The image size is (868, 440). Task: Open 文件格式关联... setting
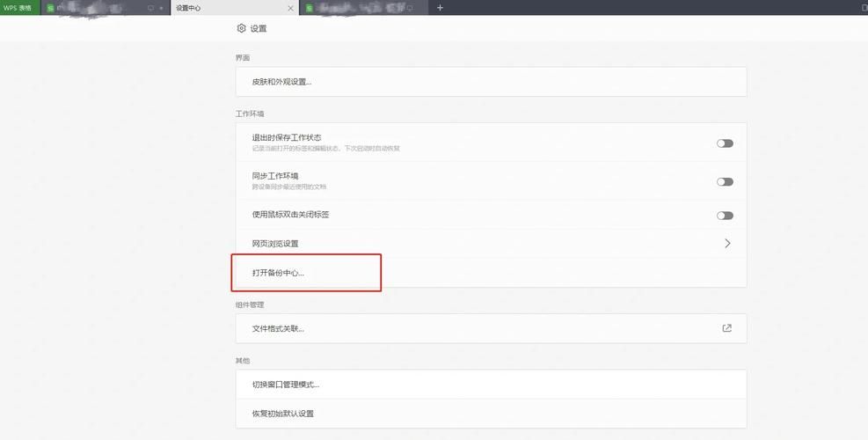point(491,328)
